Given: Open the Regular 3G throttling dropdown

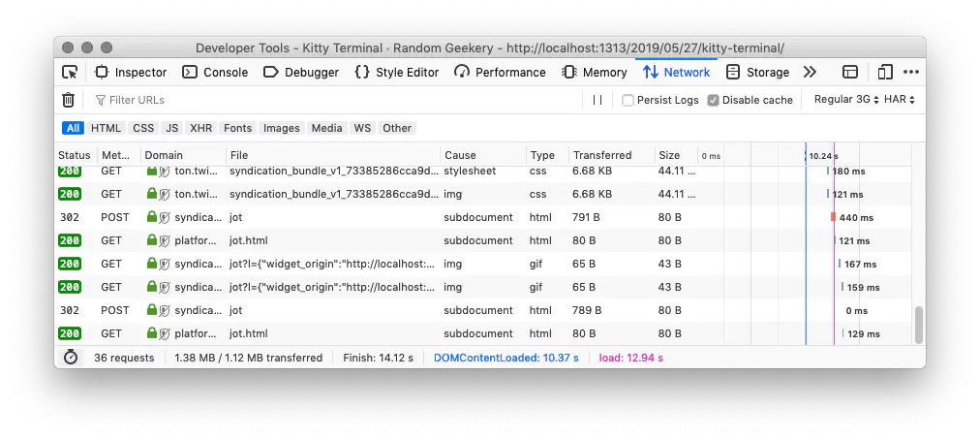Looking at the screenshot, I should pos(844,100).
